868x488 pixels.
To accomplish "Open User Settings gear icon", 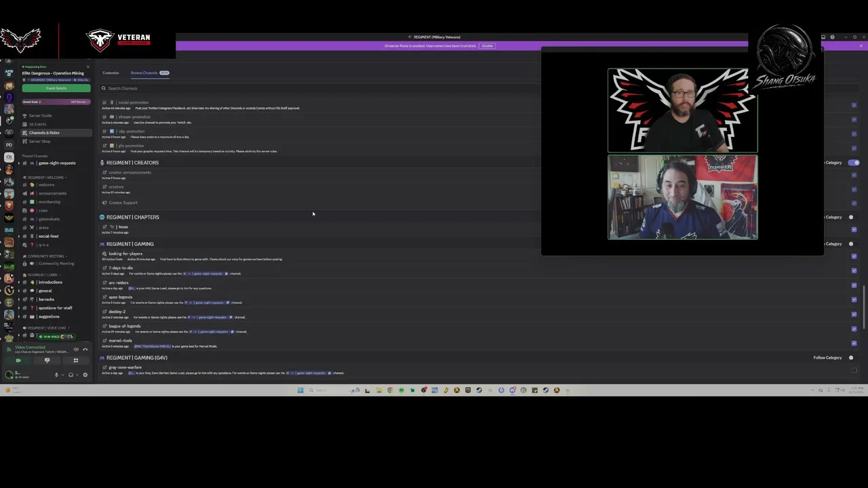I will coord(85,375).
